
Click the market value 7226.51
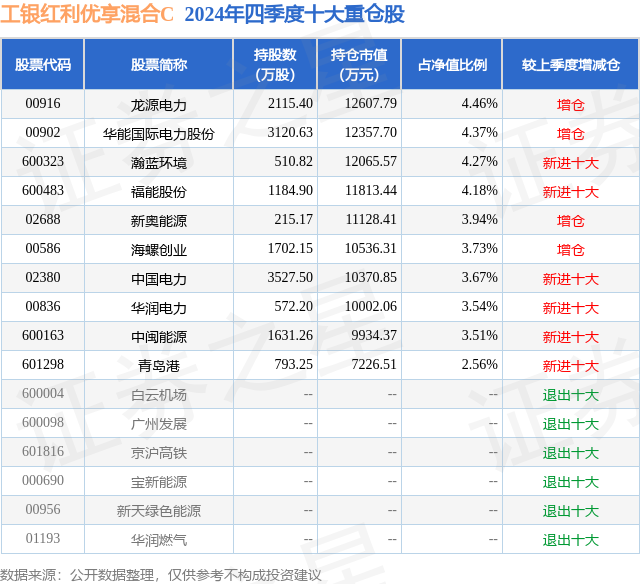point(374,364)
